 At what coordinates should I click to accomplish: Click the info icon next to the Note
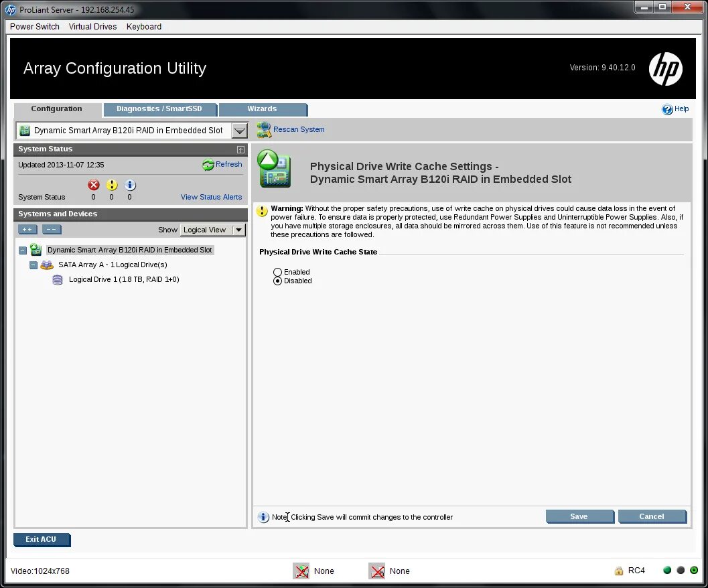pyautogui.click(x=263, y=517)
